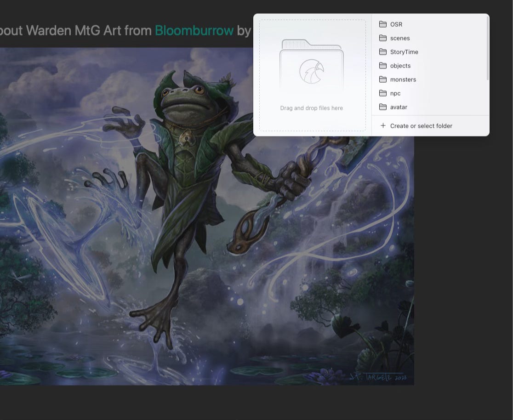Screen dimensions: 513x420
Task: Select the npc folder name
Action: pos(395,94)
